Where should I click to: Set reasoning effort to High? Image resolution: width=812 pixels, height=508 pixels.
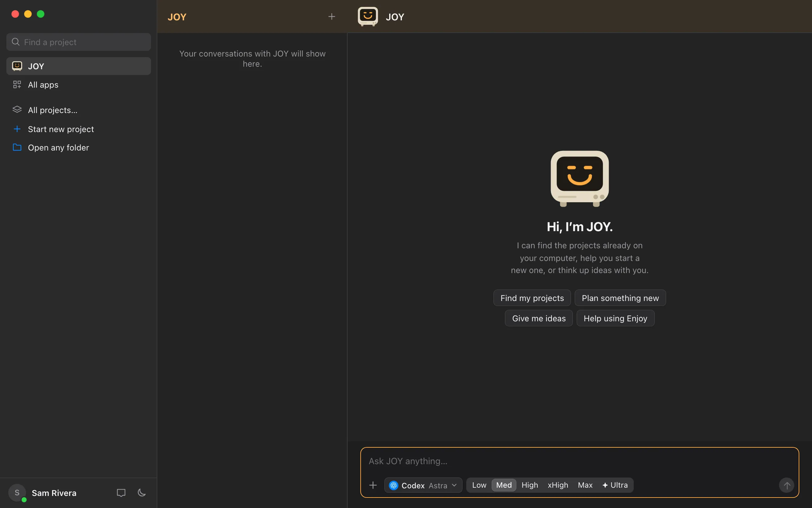tap(529, 485)
